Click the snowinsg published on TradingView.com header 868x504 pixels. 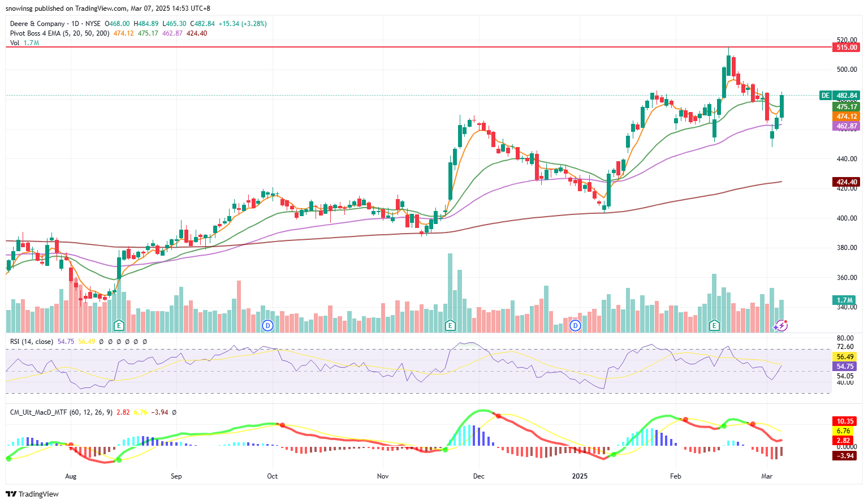pos(108,8)
